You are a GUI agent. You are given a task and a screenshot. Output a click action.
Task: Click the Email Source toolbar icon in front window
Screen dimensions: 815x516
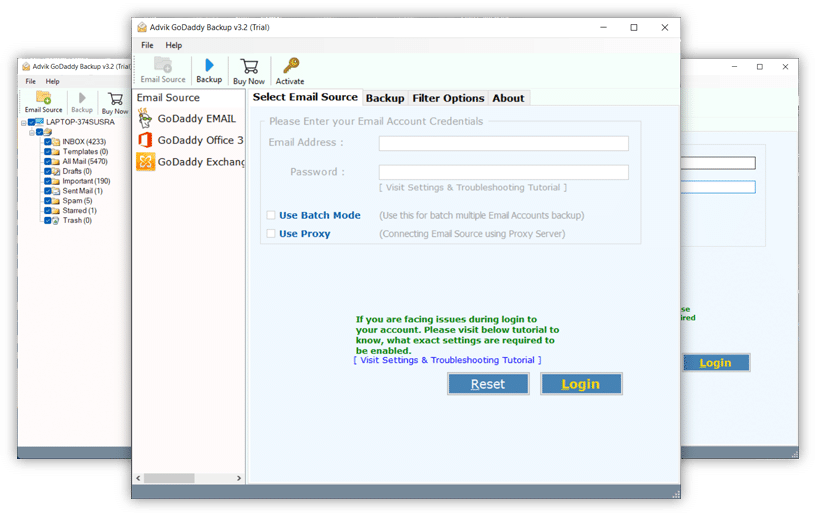tap(163, 65)
